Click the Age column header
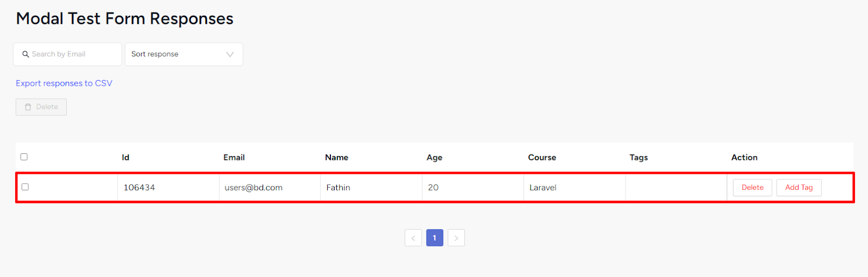This screenshot has height=277, width=868. (435, 158)
